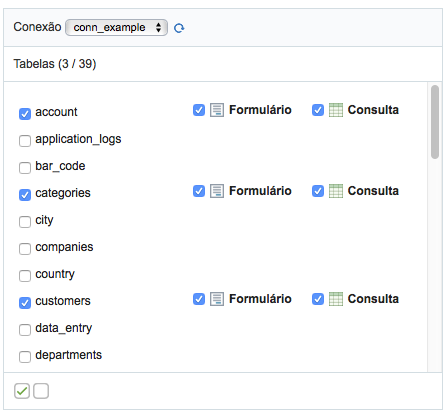Click the departments table label
The width and height of the screenshot is (447, 415).
pyautogui.click(x=69, y=355)
